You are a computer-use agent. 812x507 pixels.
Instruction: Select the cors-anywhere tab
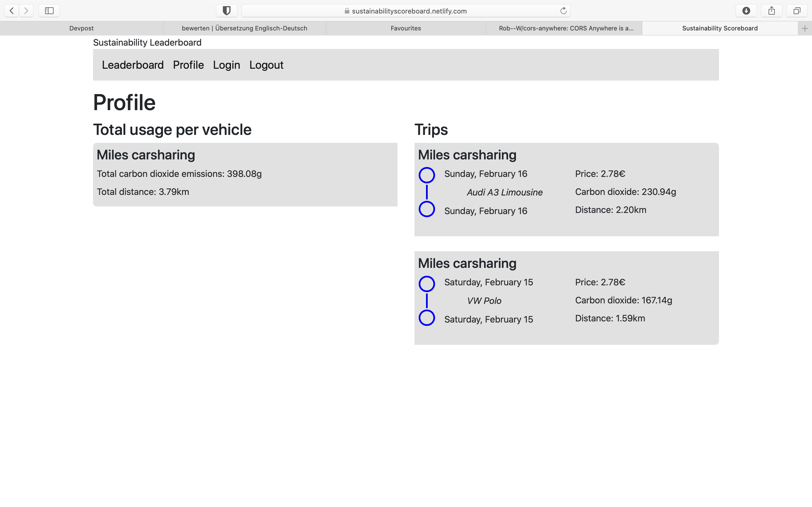tap(566, 28)
